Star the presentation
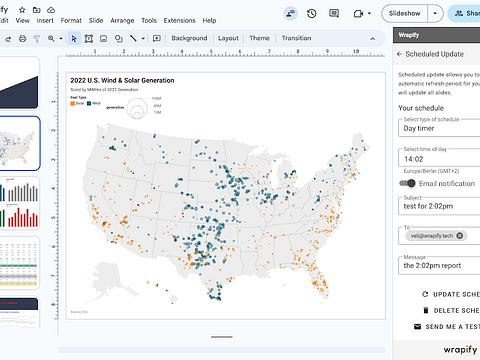Viewport: 480px width, 360px height. [x=22, y=10]
